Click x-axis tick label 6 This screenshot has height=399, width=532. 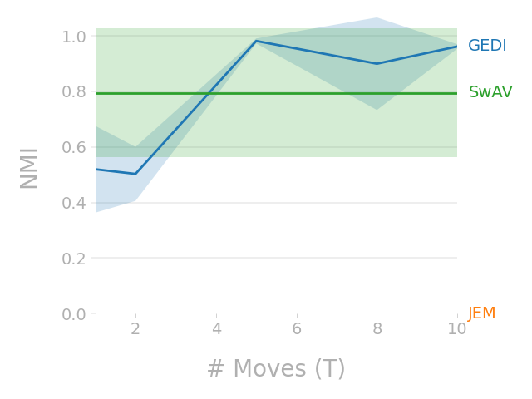(x=297, y=329)
